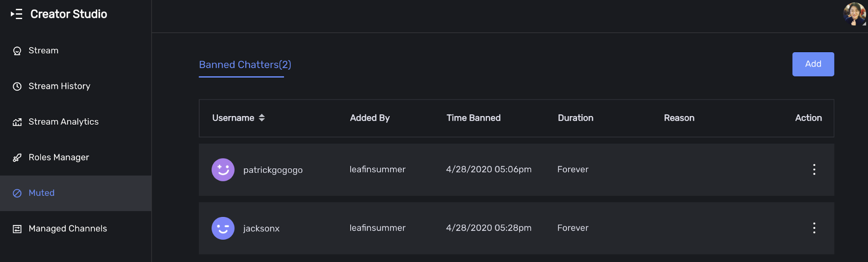This screenshot has width=868, height=262.
Task: Collapse the Creator Studio sidebar menu icon
Action: point(17,14)
